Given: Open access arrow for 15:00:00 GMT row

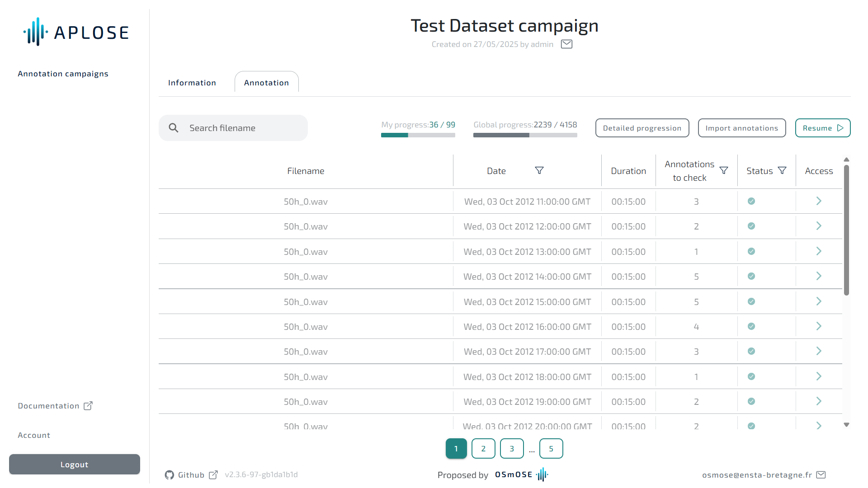Looking at the screenshot, I should coord(818,301).
